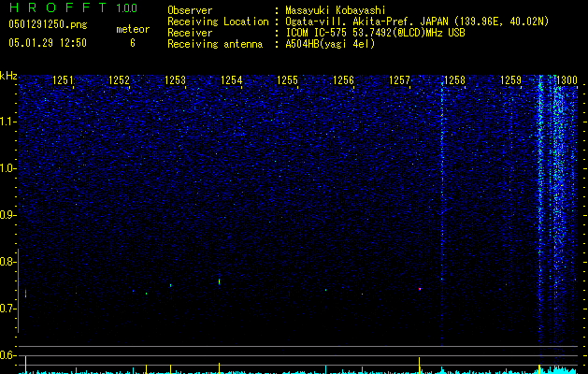Click the red meteor echo at far left
This screenshot has height=374, width=588.
click(x=25, y=293)
